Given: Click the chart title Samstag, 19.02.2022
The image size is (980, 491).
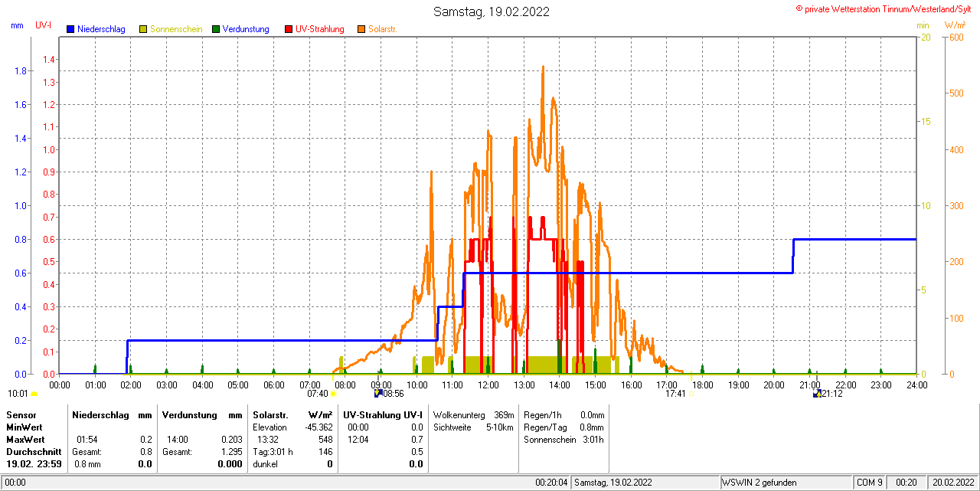Looking at the screenshot, I should click(491, 11).
